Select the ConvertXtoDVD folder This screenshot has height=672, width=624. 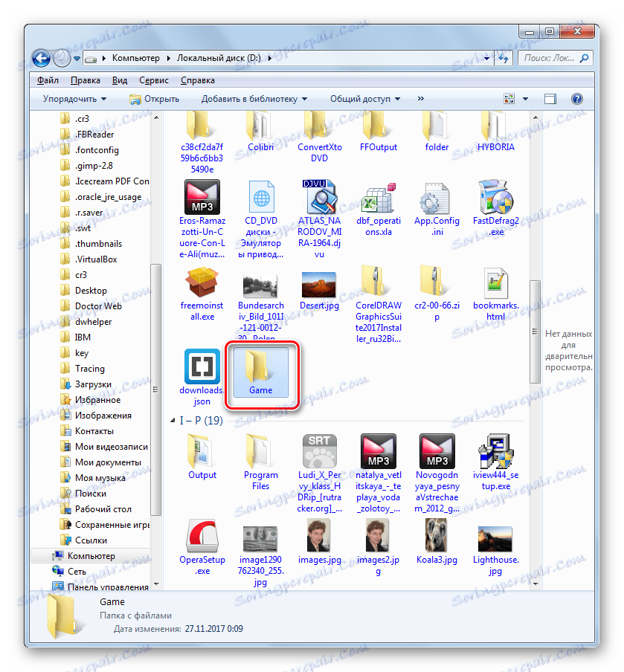320,137
